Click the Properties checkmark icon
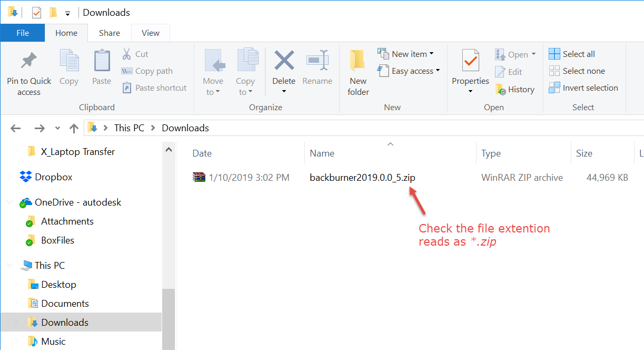Screen dimensions: 644x350 coord(470,61)
